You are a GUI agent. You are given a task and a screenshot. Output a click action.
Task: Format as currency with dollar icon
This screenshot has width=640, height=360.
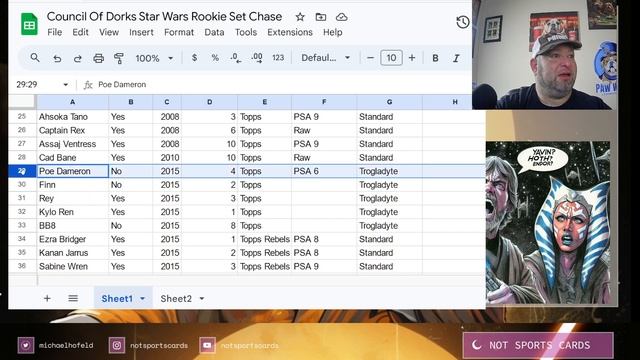(194, 58)
